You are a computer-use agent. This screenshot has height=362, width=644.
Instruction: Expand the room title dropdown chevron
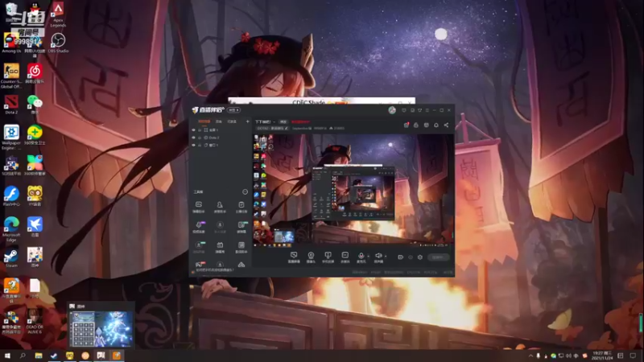(x=275, y=122)
